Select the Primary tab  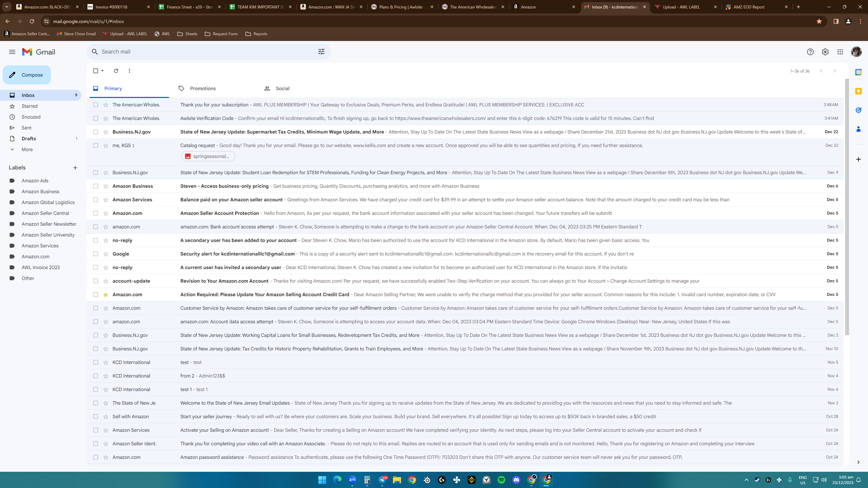coord(129,88)
